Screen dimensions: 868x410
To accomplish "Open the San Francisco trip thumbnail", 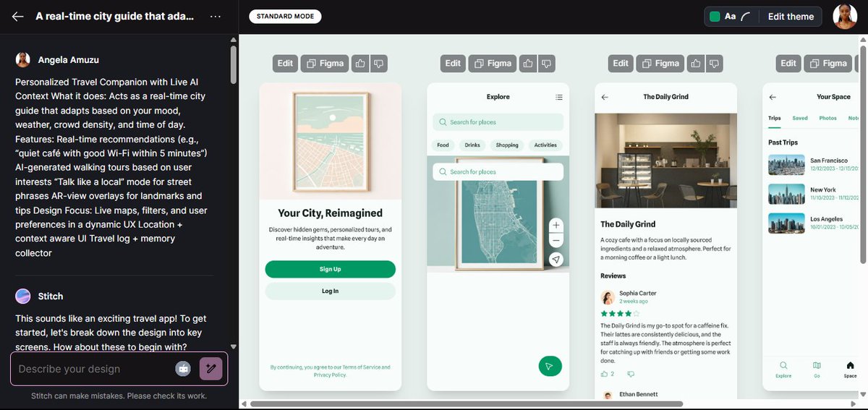I will tap(786, 164).
